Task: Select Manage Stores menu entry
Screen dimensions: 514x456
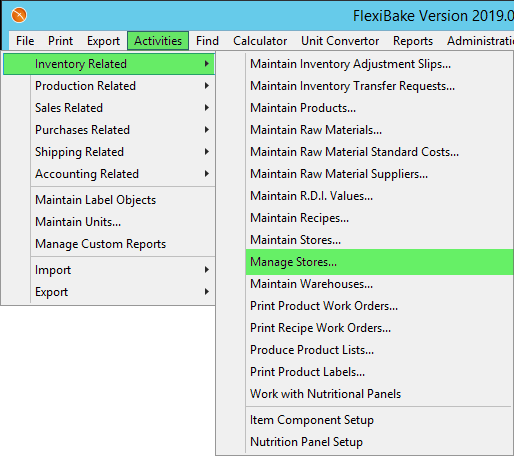Action: [379, 262]
